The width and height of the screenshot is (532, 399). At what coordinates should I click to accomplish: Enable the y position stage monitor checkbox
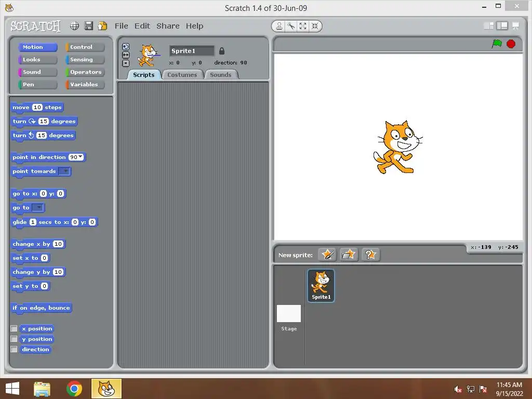(14, 339)
